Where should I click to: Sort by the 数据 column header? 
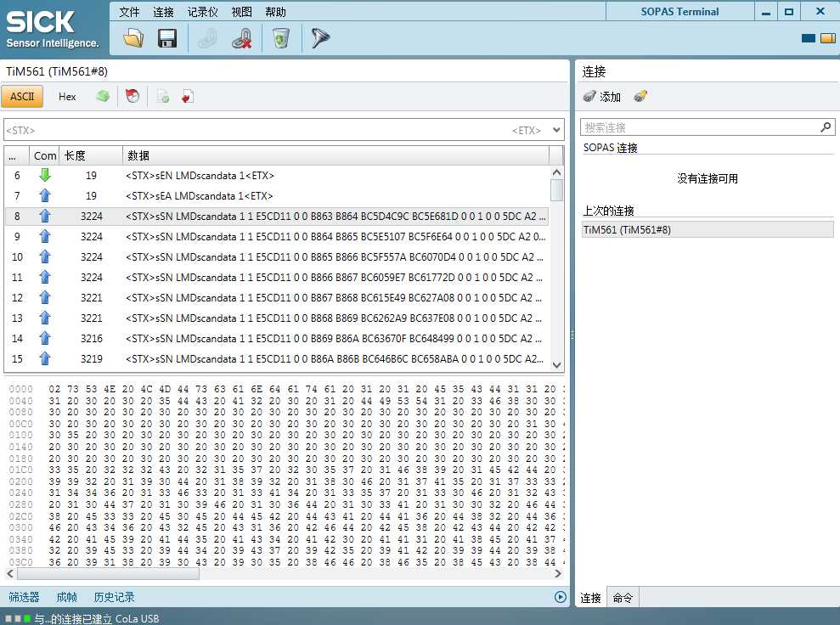(x=335, y=155)
